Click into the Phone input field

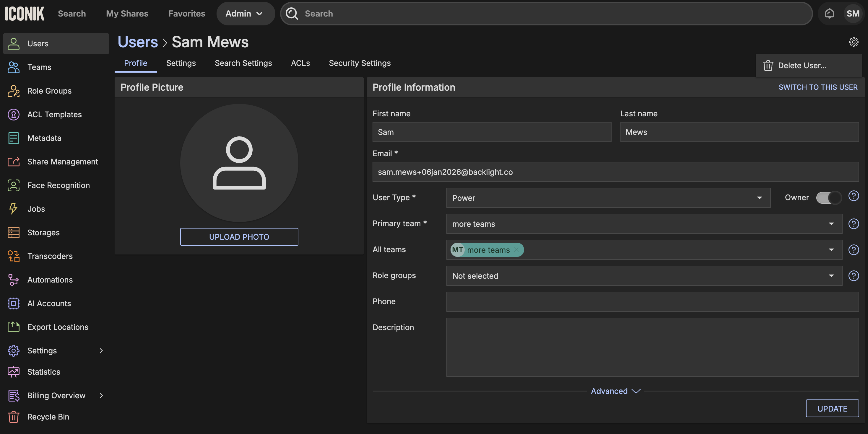click(x=652, y=302)
